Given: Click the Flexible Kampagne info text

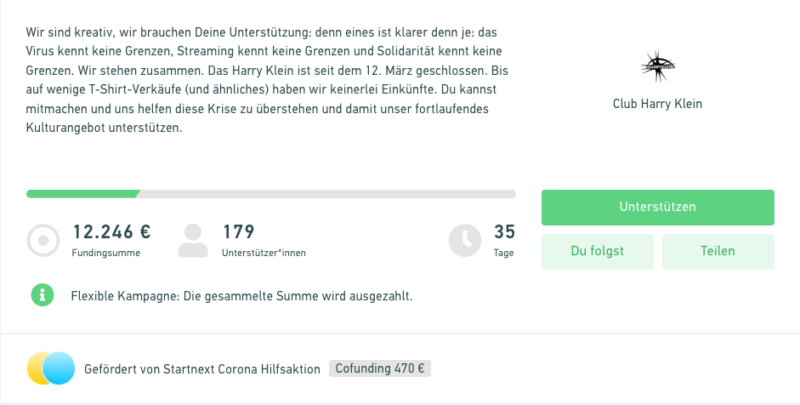Looking at the screenshot, I should pos(241,296).
